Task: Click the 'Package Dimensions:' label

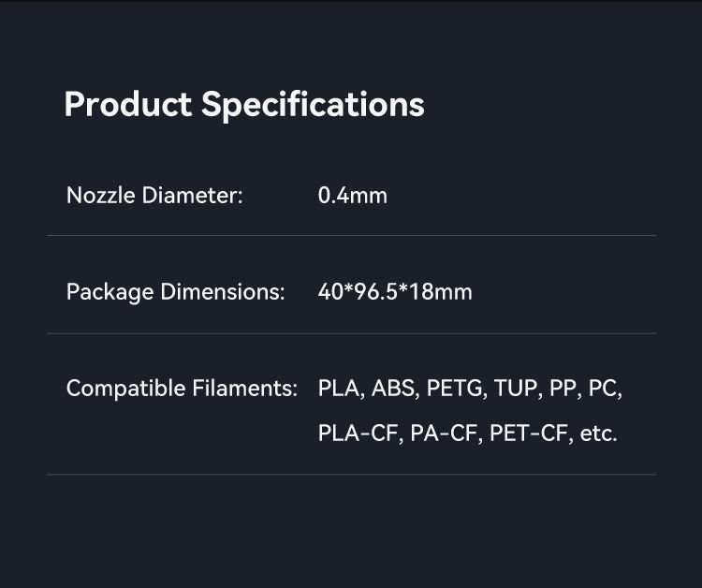Action: click(x=175, y=292)
